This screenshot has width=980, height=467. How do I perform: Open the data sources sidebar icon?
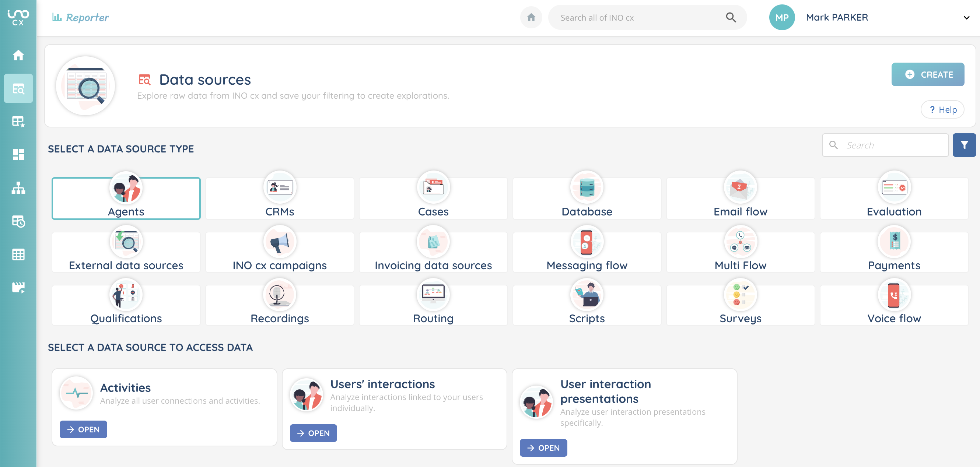pyautogui.click(x=18, y=89)
